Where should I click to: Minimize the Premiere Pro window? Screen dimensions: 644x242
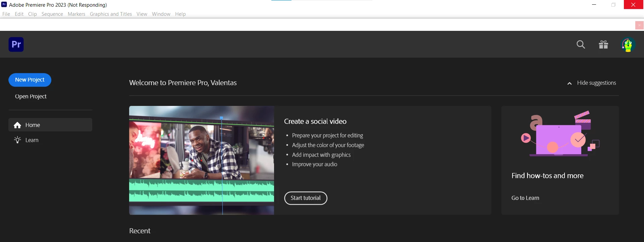pyautogui.click(x=594, y=5)
